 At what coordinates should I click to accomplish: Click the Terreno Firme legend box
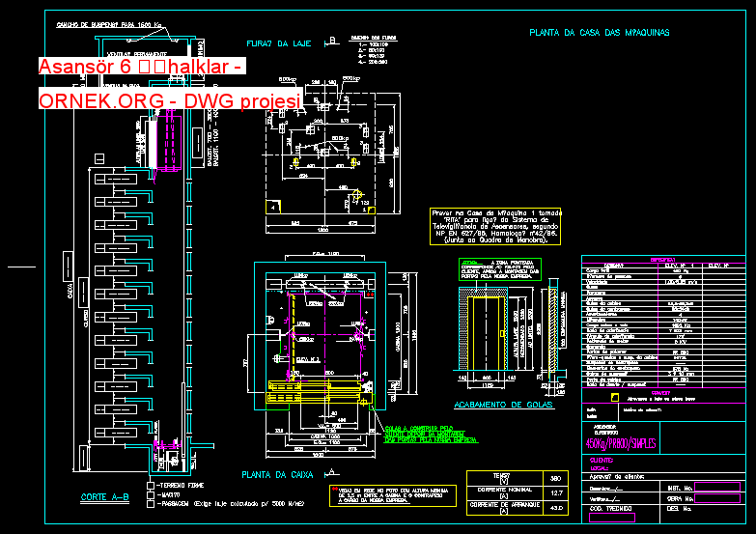tap(150, 485)
